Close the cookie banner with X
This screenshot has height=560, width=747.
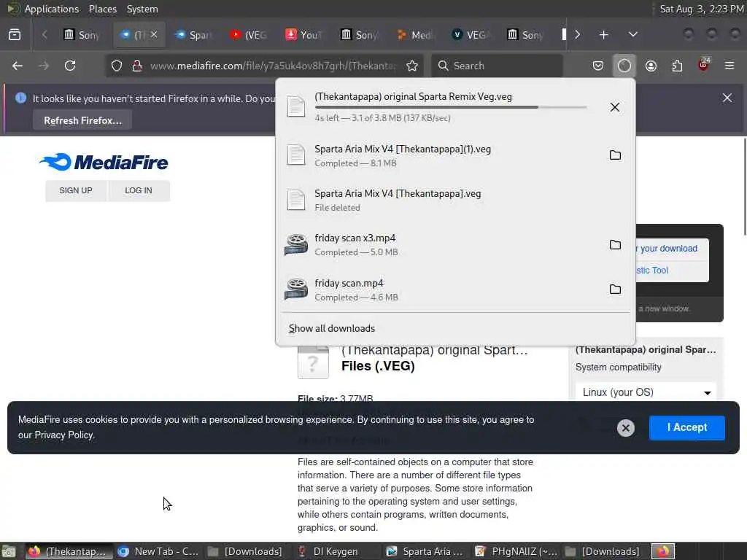625,428
